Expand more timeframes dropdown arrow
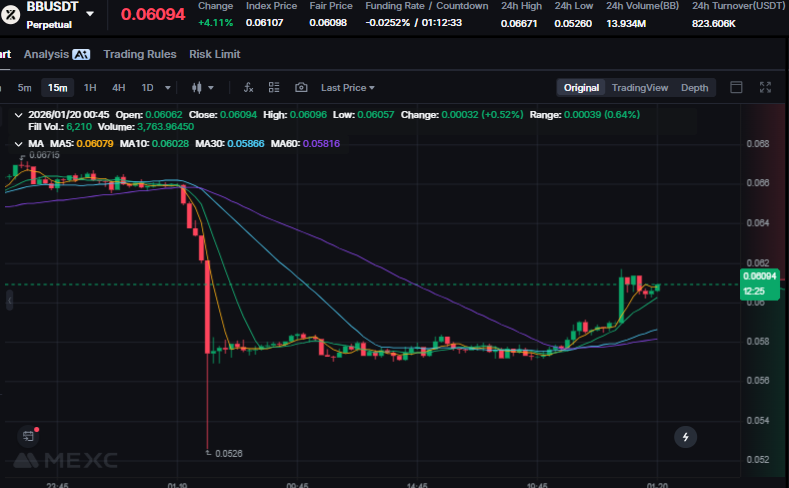Screen dimensions: 789x488 [168, 88]
